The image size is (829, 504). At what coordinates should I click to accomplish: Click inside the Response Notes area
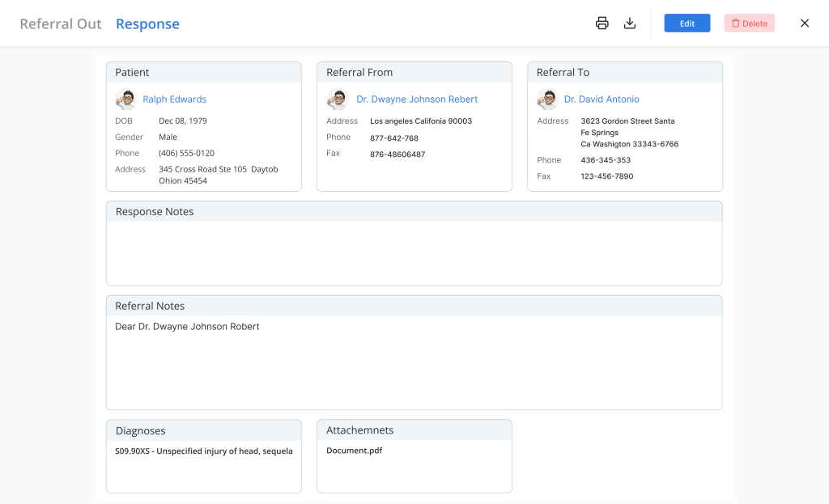coord(414,252)
